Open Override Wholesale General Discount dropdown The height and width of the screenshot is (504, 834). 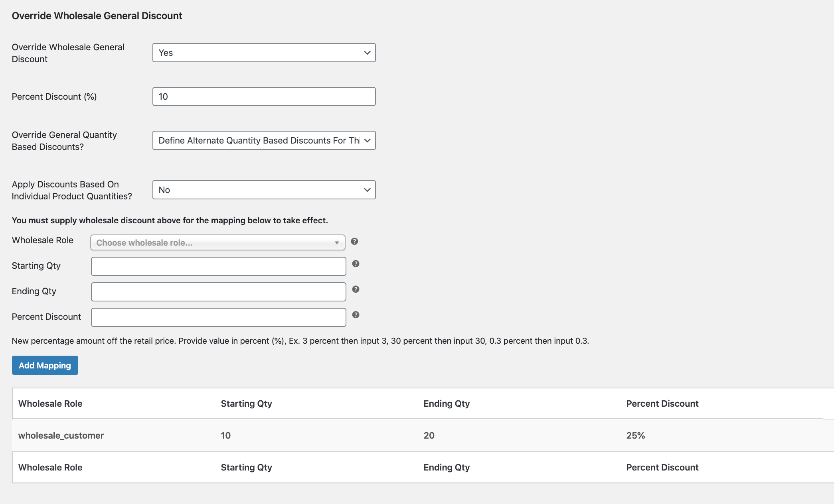264,53
